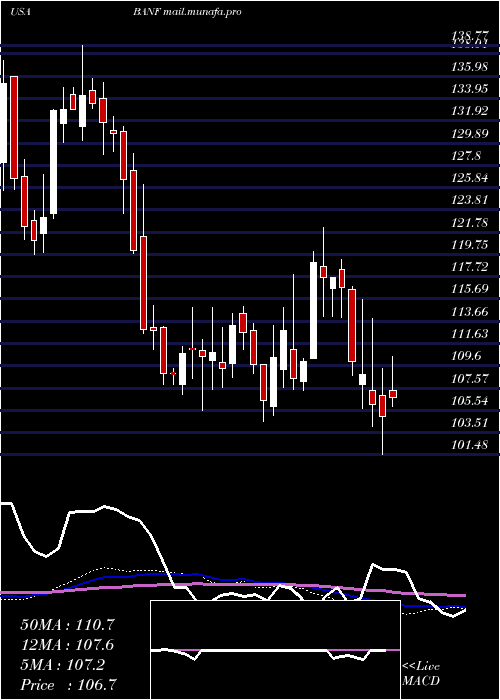Viewport: 500px width, 700px height.
Task: Click the 107.57 price axis label
Action: coord(469,379)
